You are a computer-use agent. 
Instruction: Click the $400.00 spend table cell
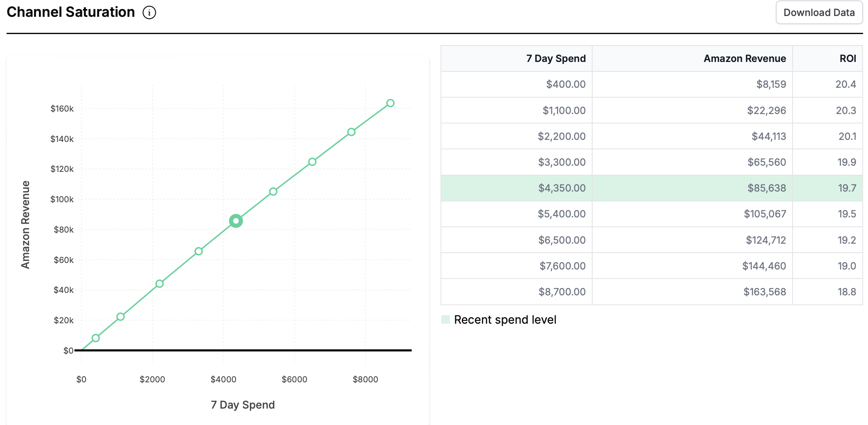566,85
